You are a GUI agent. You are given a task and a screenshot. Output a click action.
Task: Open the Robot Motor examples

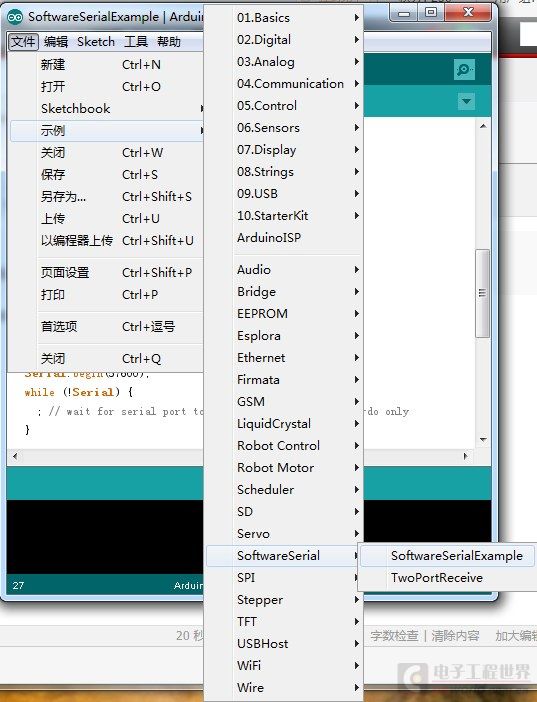pyautogui.click(x=284, y=467)
